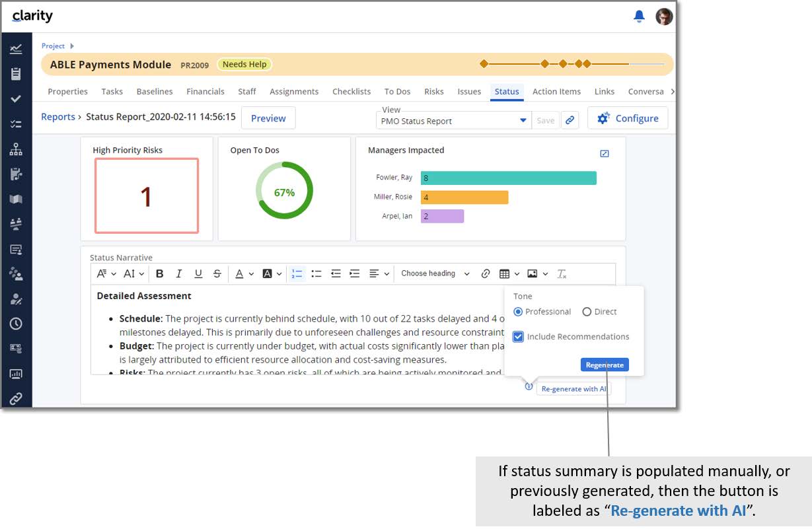This screenshot has width=812, height=531.
Task: Click the Save button
Action: click(546, 120)
